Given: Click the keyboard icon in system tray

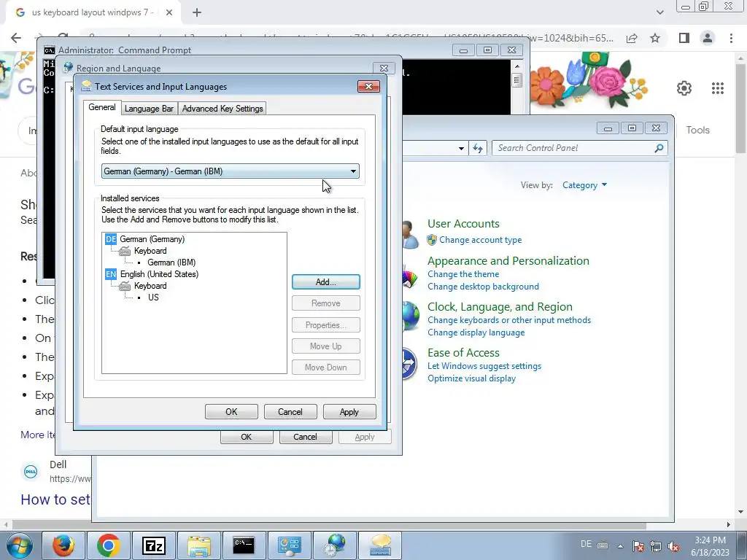Looking at the screenshot, I should (x=602, y=545).
